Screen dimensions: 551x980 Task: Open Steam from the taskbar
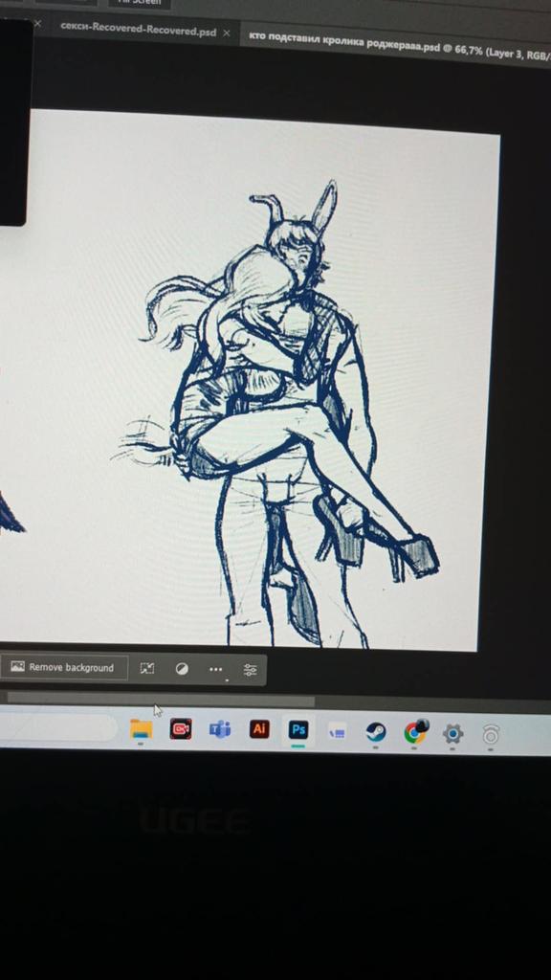click(375, 732)
